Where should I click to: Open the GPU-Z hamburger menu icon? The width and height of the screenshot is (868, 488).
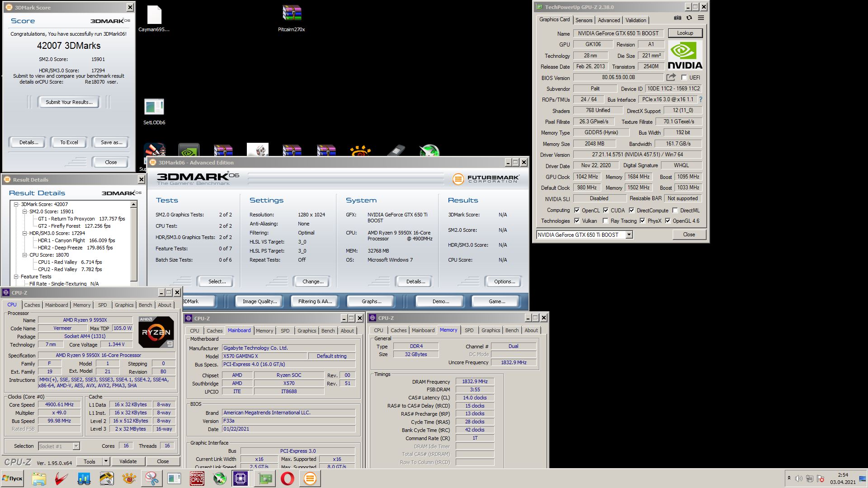[701, 18]
